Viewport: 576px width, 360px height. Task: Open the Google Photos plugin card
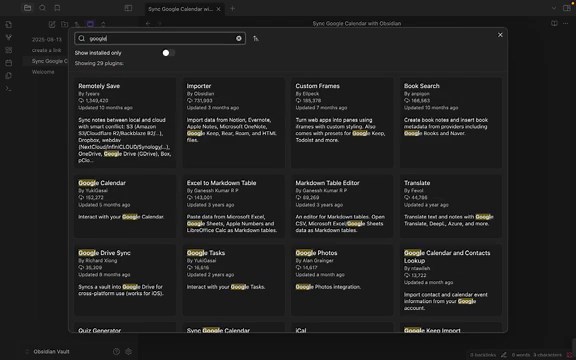coord(342,280)
